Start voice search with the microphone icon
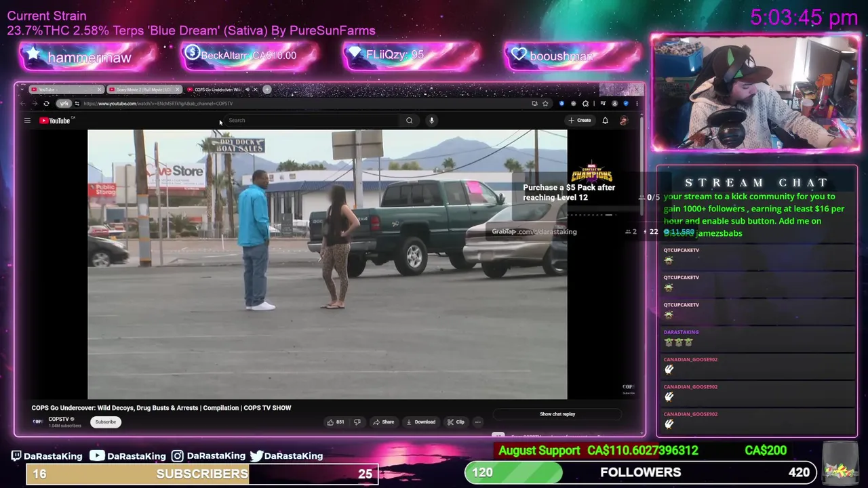This screenshot has height=488, width=868. 431,121
